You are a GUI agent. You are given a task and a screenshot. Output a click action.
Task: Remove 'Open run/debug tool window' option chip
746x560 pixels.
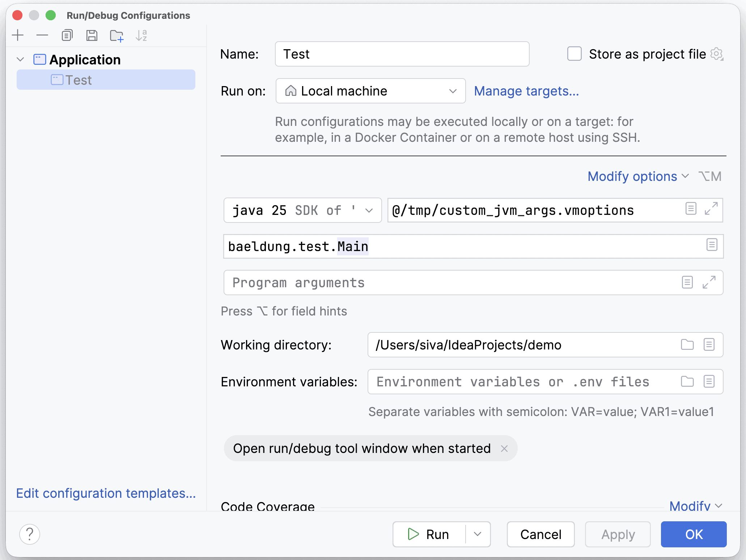(x=504, y=449)
